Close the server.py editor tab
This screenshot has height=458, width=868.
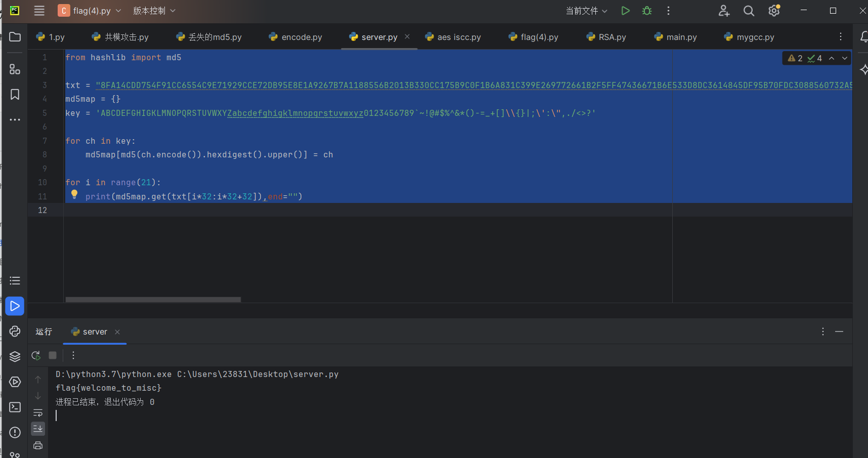pyautogui.click(x=407, y=36)
